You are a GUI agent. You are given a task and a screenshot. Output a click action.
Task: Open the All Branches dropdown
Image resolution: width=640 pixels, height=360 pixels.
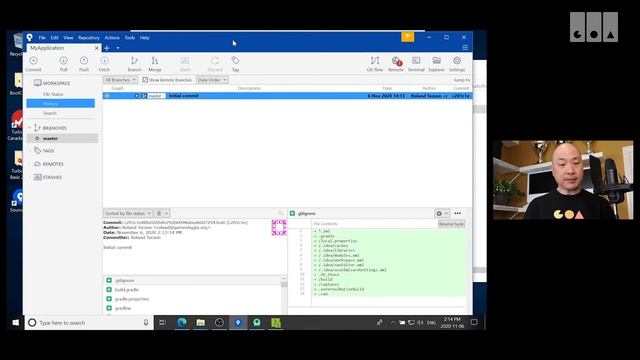(x=120, y=80)
